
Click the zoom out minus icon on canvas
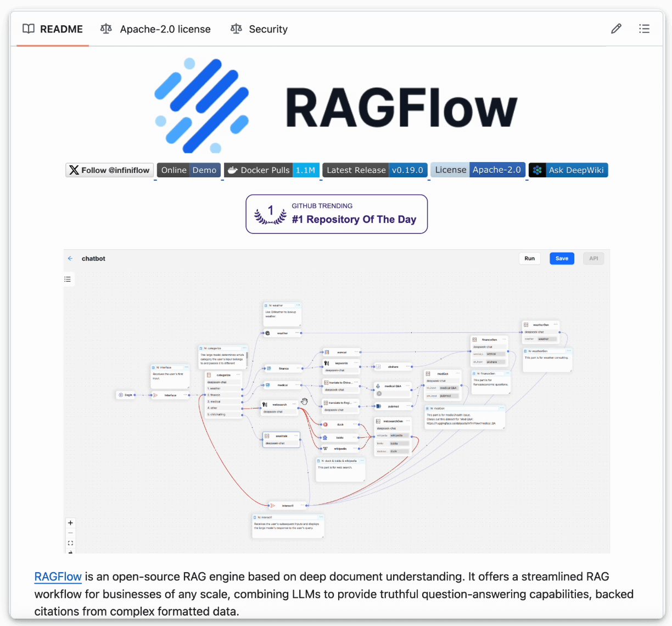coord(70,533)
